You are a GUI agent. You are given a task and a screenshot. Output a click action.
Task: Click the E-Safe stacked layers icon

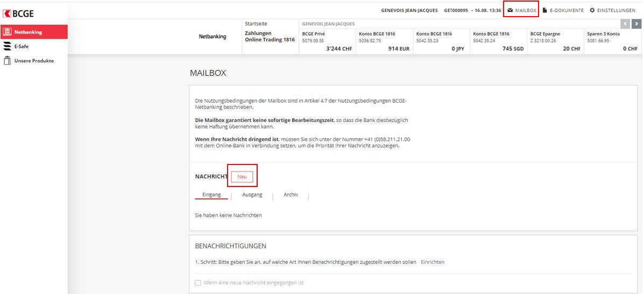[7, 46]
